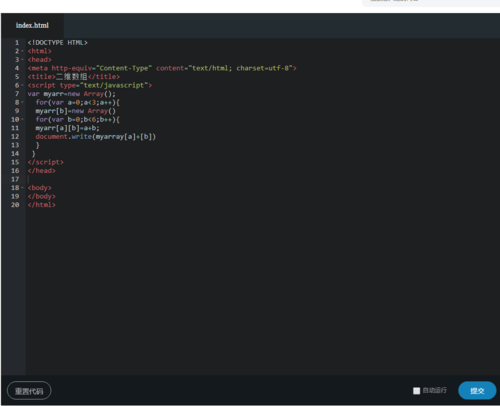This screenshot has height=406, width=500.
Task: Click the <title>二维数组</title> line
Action: click(74, 77)
